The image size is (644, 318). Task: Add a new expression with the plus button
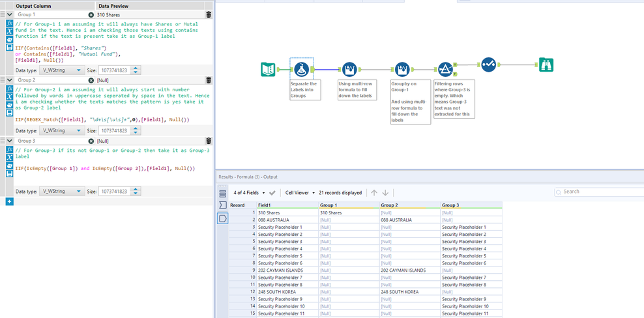click(9, 202)
